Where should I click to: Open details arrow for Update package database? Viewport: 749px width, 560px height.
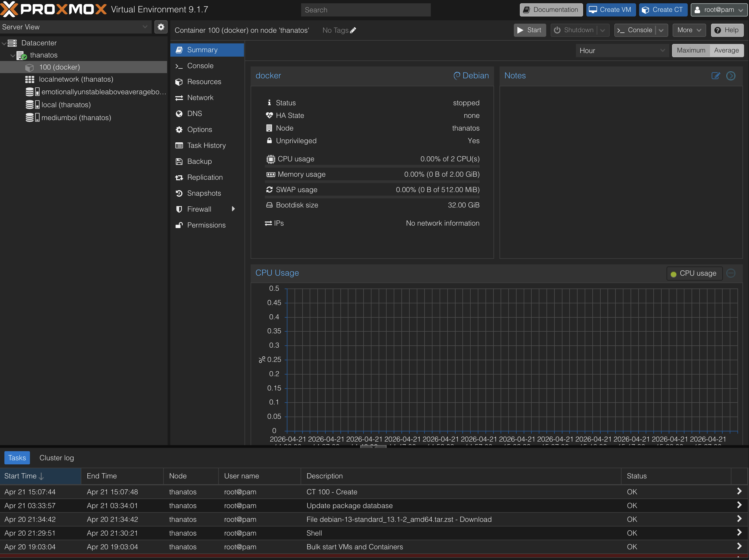tap(739, 506)
